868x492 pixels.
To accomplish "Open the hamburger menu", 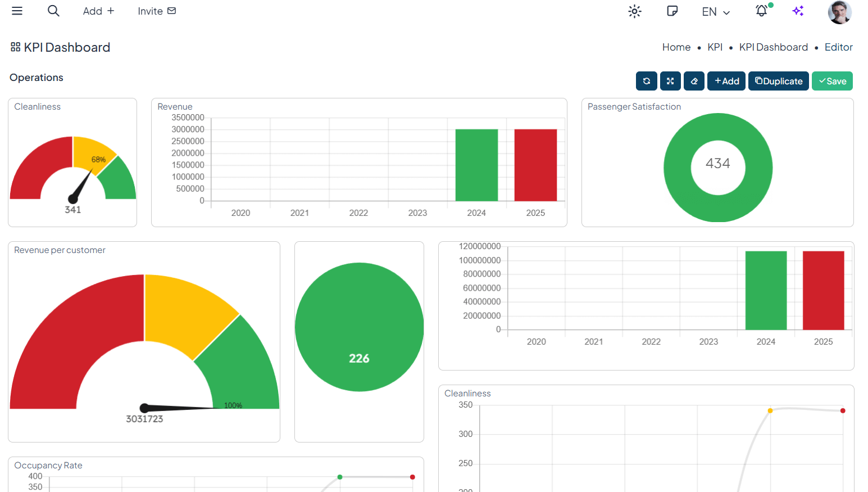I will point(17,11).
